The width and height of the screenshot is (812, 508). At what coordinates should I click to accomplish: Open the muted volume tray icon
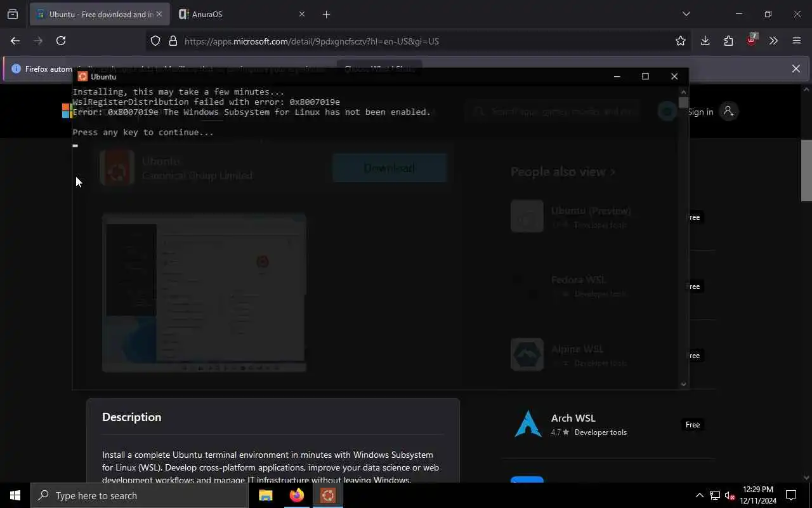click(730, 495)
